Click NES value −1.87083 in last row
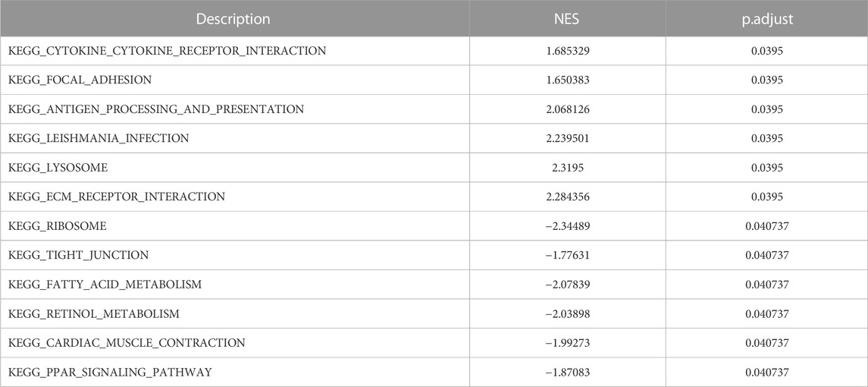 (567, 372)
